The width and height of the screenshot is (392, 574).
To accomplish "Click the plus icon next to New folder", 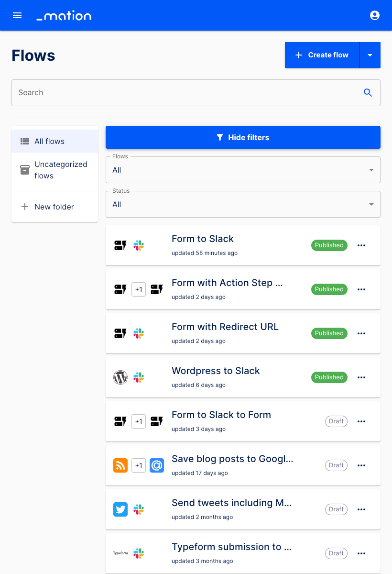I will 25,207.
